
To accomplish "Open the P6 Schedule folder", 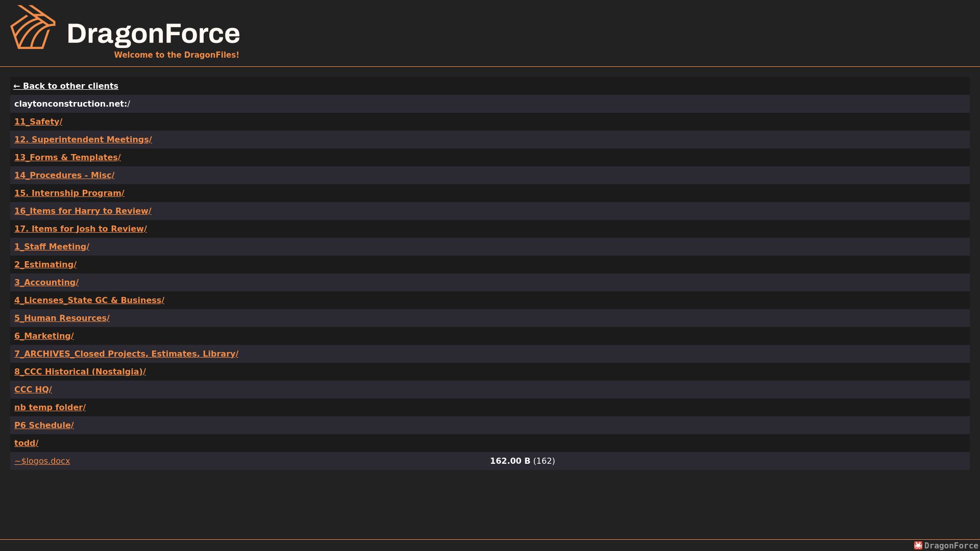I will tap(44, 425).
